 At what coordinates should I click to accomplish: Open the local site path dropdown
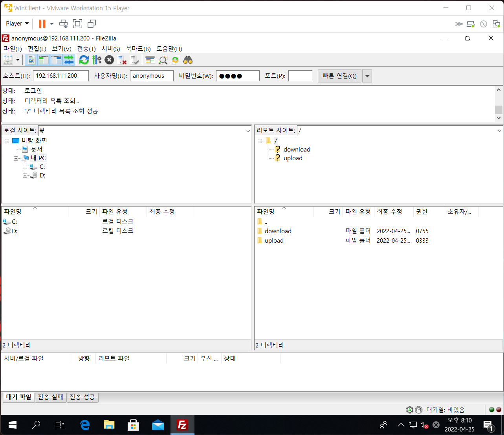coord(248,131)
